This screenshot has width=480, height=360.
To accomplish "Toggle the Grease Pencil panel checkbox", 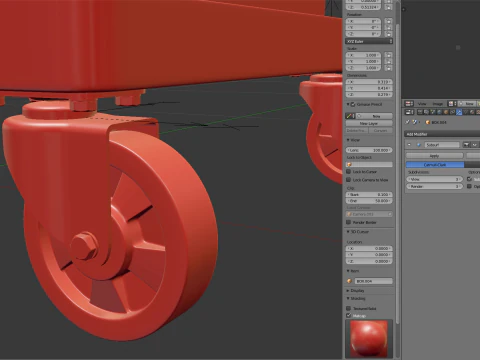I will tap(353, 104).
